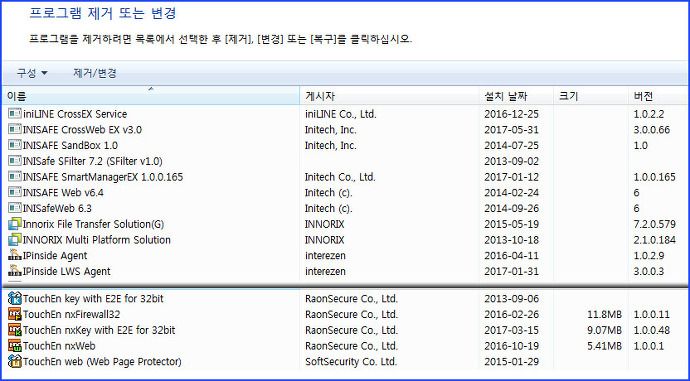
Task: Click the INNORIX Multi Platform Solution icon
Action: pos(15,240)
